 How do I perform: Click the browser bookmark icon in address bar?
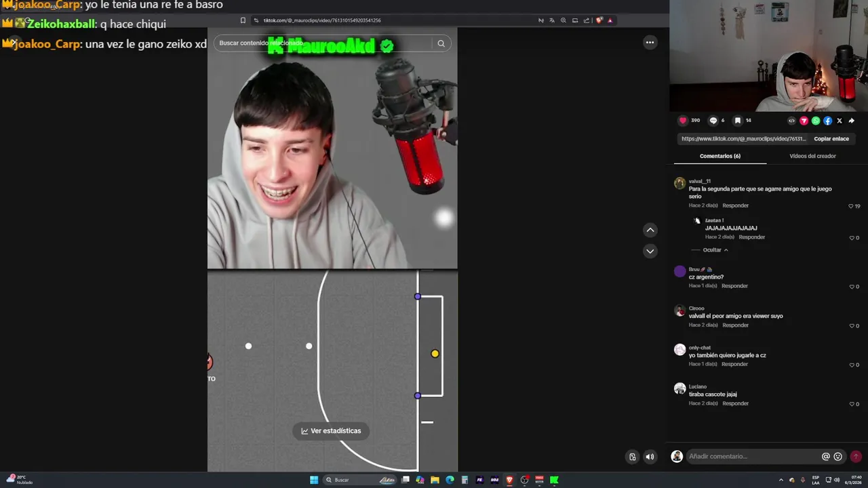[243, 20]
